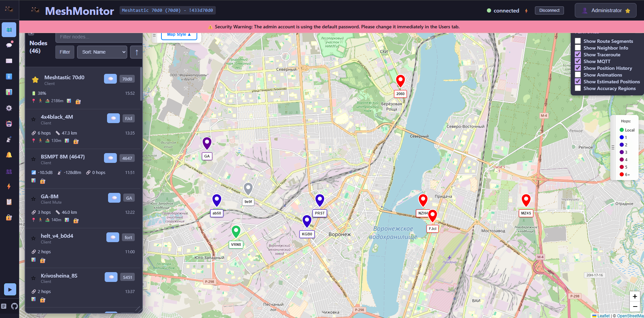Open the Messages chat bubble in sidebar
The height and width of the screenshot is (318, 644).
click(9, 45)
